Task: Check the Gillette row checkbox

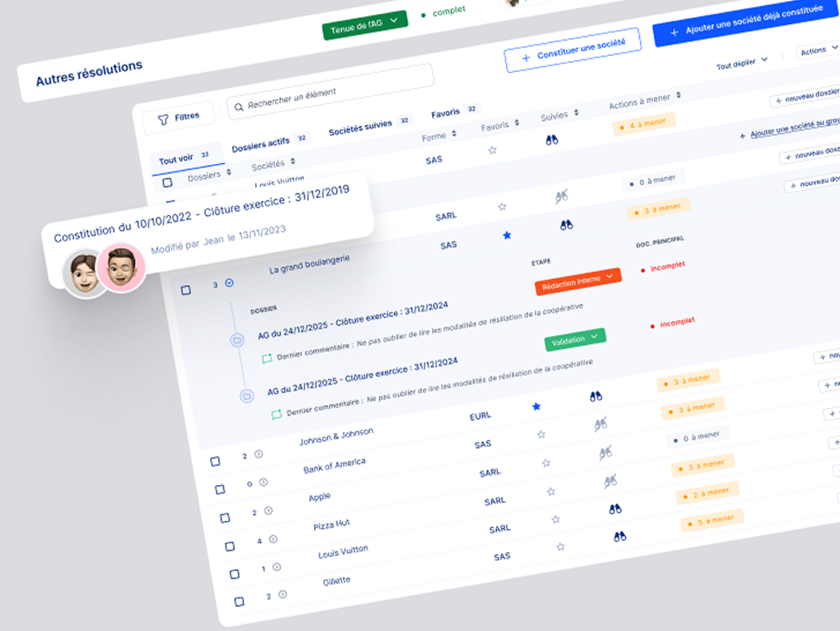Action: (x=239, y=602)
